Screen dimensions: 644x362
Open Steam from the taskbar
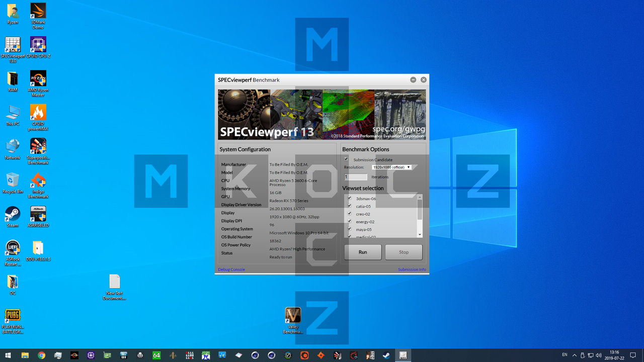[386, 355]
